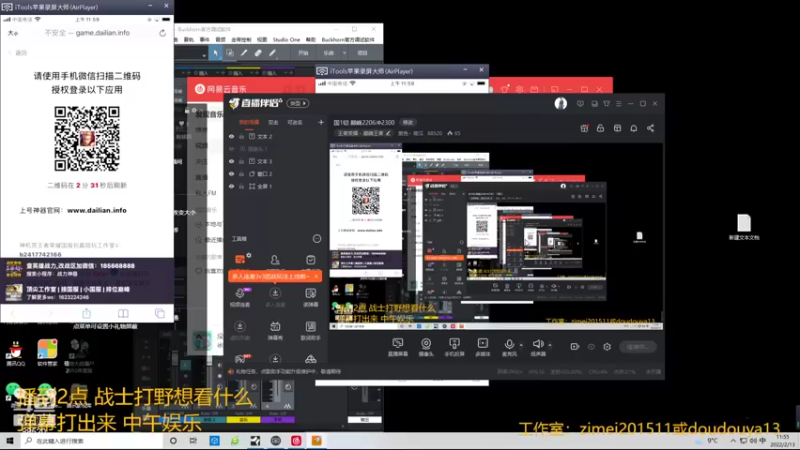Tap the 返回 back link in the phone browser
The height and width of the screenshot is (450, 800).
tap(18, 53)
